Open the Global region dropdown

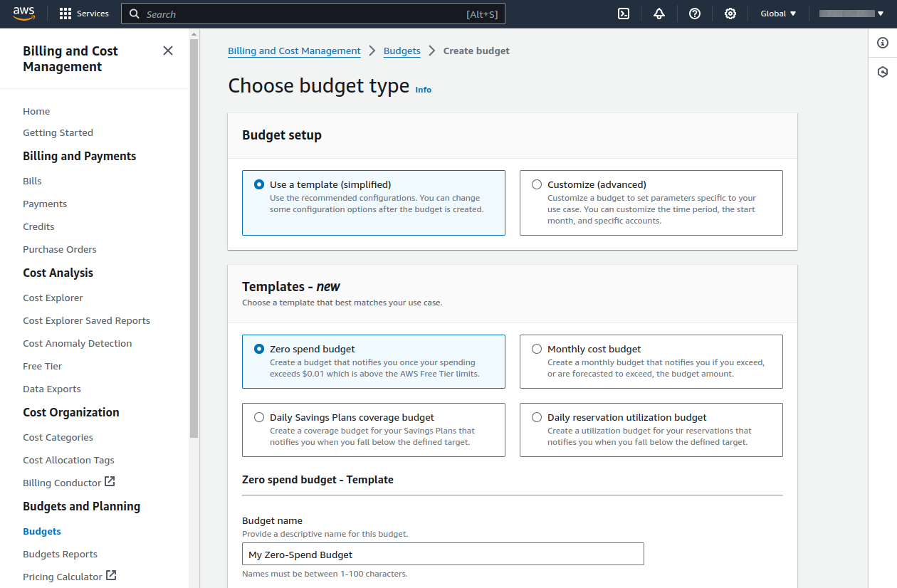click(777, 13)
